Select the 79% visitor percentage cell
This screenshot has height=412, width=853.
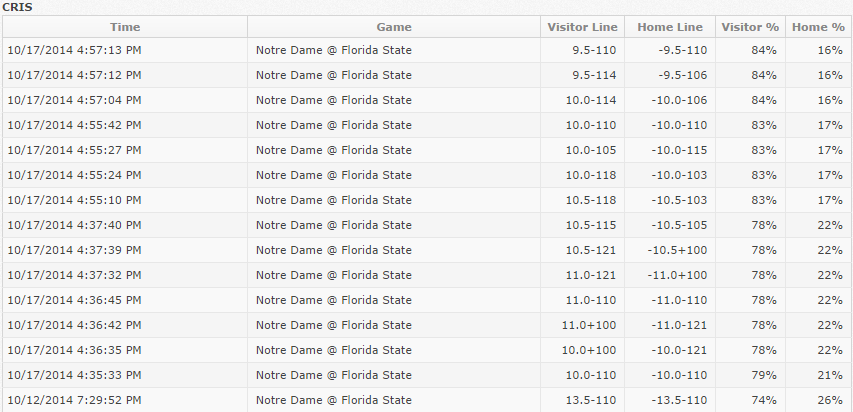tap(764, 376)
